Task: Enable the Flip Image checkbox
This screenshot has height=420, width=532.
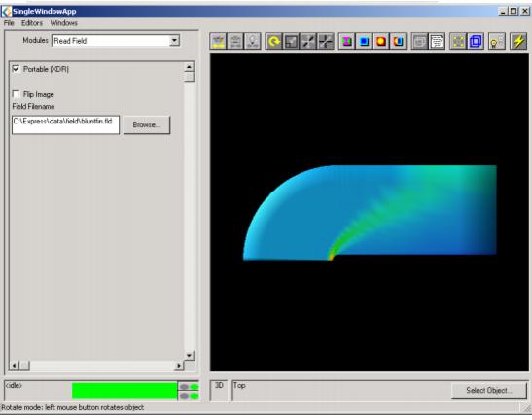Action: [16, 94]
